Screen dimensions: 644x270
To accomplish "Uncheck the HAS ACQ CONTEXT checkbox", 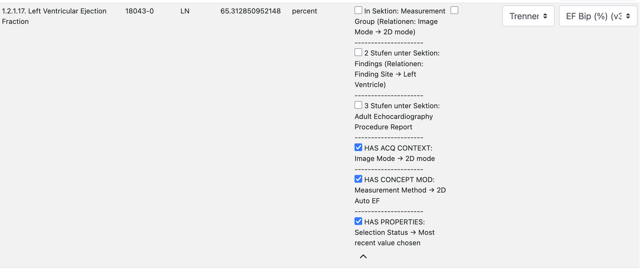I will (358, 147).
